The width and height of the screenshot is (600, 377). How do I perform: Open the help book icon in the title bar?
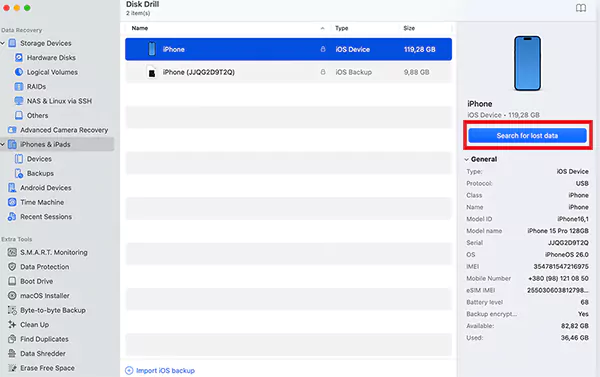pyautogui.click(x=581, y=8)
